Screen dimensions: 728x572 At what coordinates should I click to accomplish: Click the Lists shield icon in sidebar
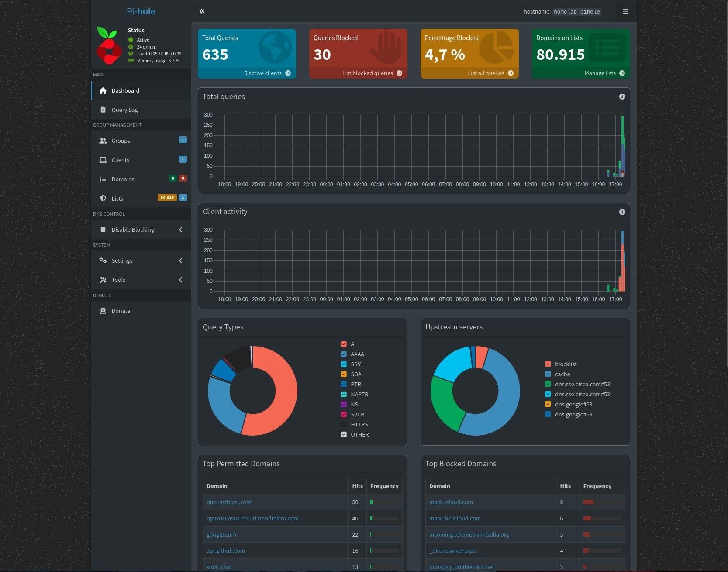103,198
